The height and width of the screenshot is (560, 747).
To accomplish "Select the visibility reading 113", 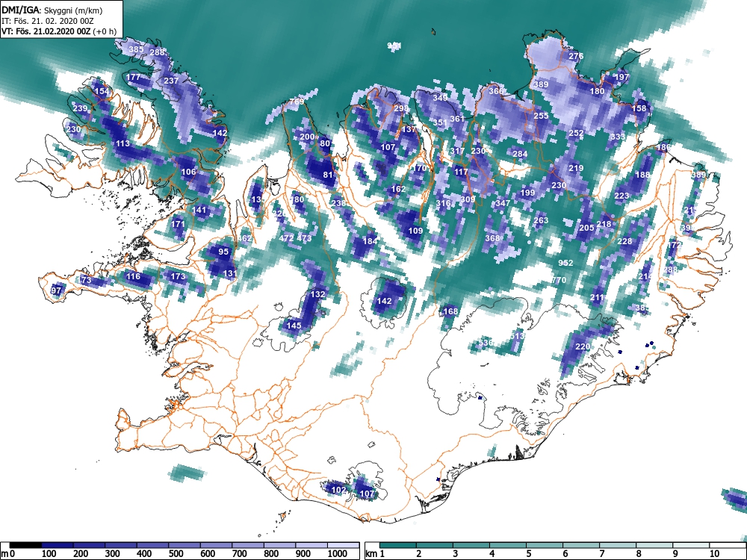I will click(x=123, y=143).
